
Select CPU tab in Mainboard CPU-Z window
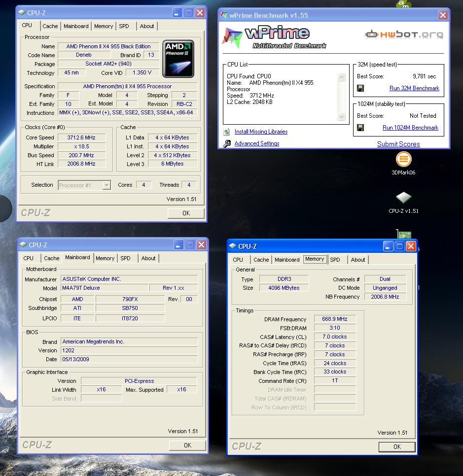tap(28, 258)
